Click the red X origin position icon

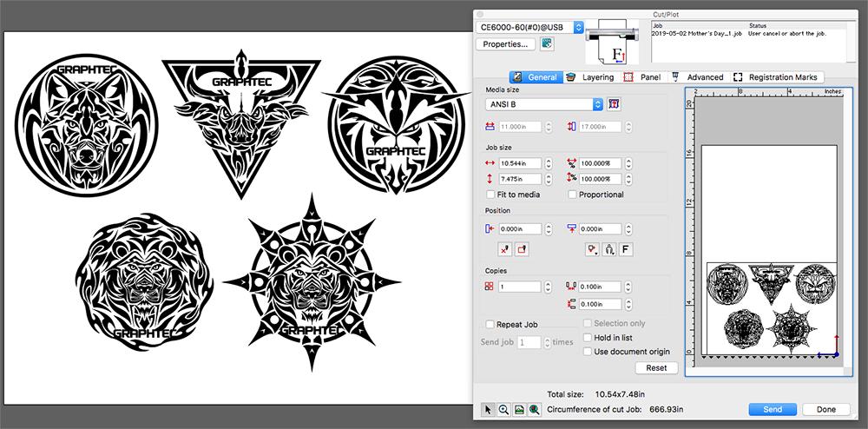tap(505, 249)
